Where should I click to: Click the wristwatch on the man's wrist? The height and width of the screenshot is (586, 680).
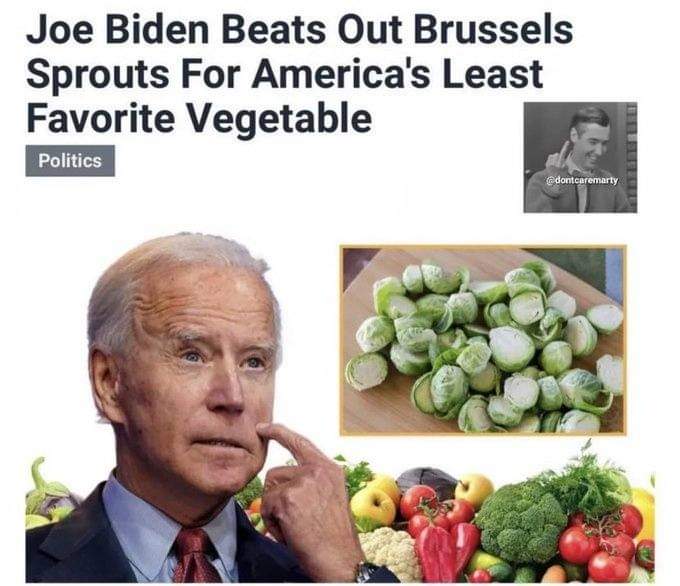(x=367, y=572)
